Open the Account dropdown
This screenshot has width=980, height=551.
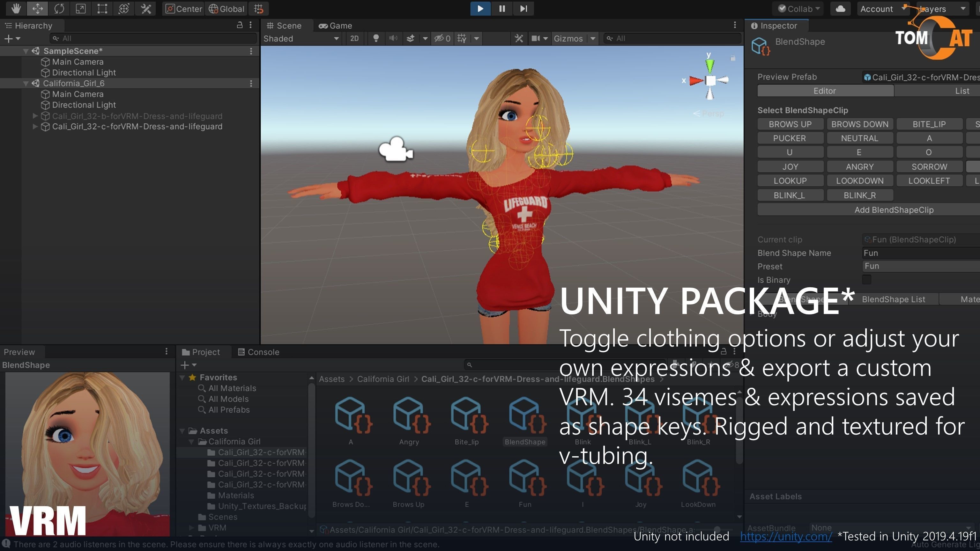click(x=883, y=8)
